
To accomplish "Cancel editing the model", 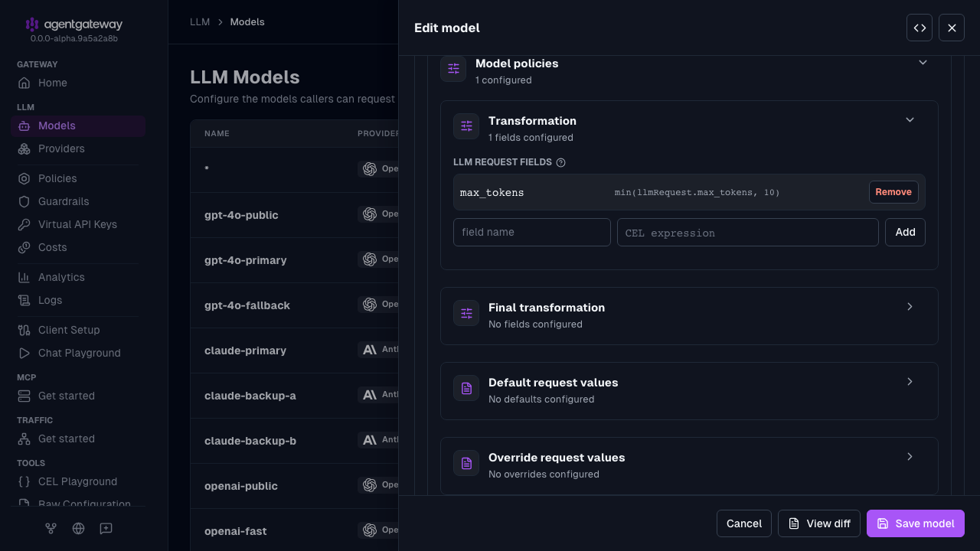I will (x=743, y=523).
